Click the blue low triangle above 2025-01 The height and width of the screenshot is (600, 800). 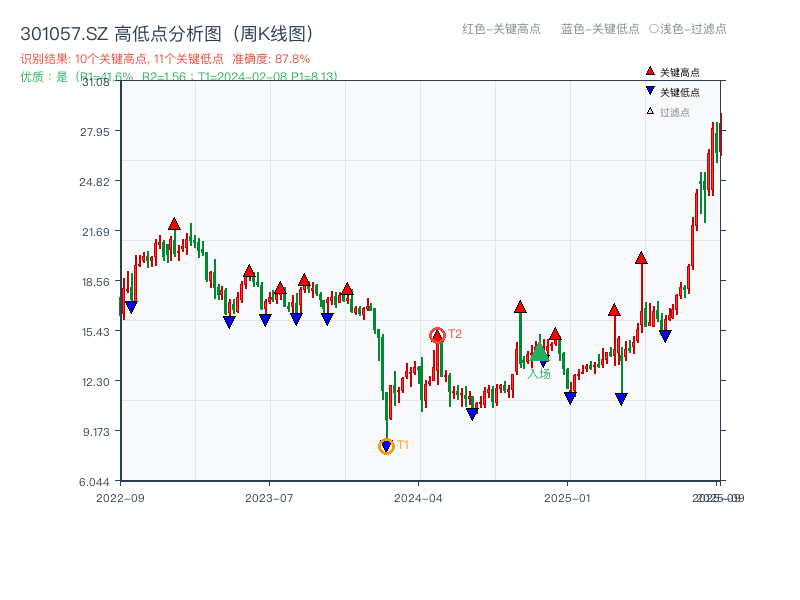570,398
